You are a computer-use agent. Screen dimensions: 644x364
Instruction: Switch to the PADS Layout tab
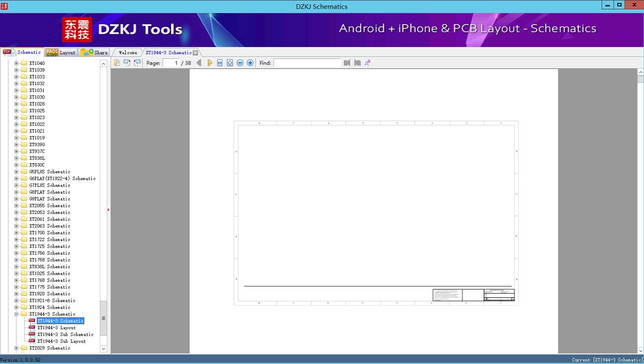[61, 53]
